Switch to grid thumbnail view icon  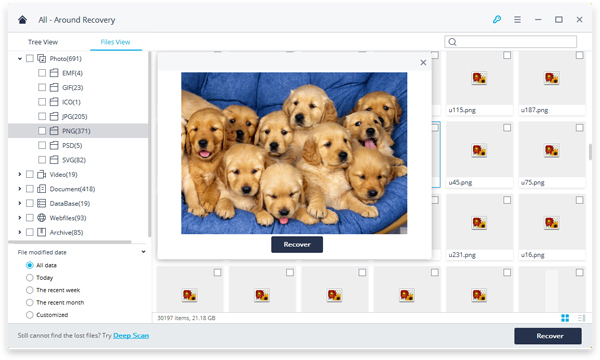565,318
